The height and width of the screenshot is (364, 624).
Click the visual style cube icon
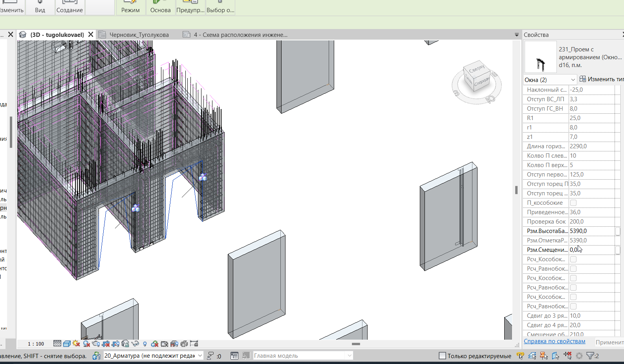pyautogui.click(x=67, y=344)
